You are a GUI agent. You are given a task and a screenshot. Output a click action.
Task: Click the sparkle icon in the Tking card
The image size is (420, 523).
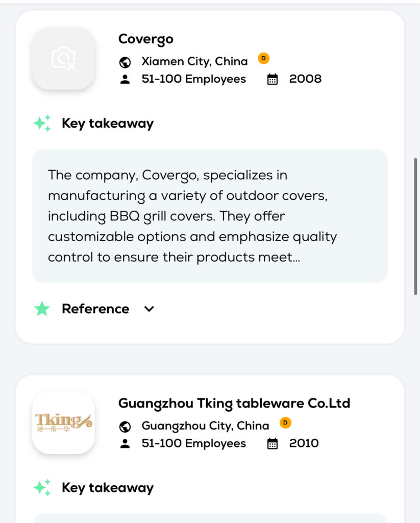click(42, 487)
